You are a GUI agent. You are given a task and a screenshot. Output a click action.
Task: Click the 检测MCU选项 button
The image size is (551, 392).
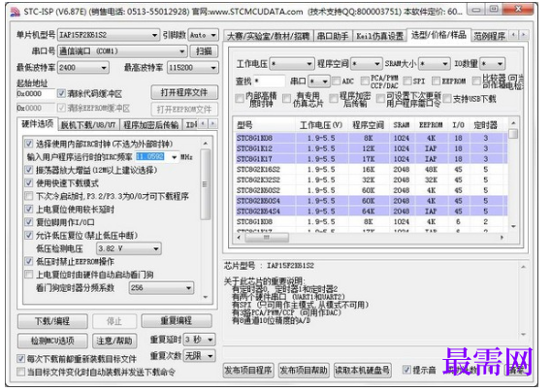[52, 341]
